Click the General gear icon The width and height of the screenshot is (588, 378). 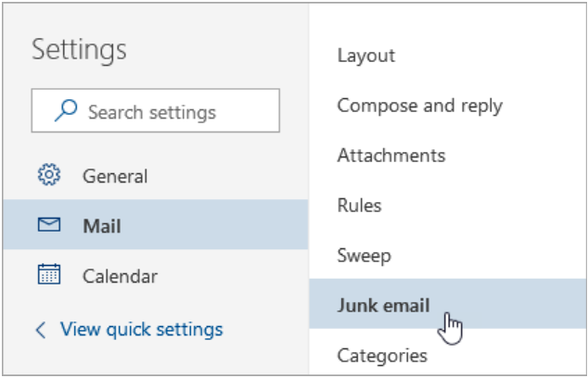pyautogui.click(x=48, y=175)
